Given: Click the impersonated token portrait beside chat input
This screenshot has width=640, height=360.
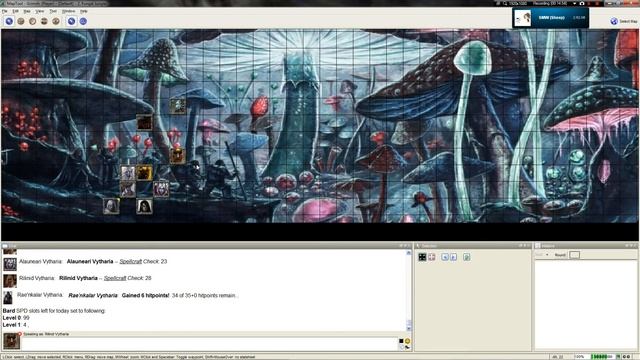Looking at the screenshot, I should pos(11,341).
